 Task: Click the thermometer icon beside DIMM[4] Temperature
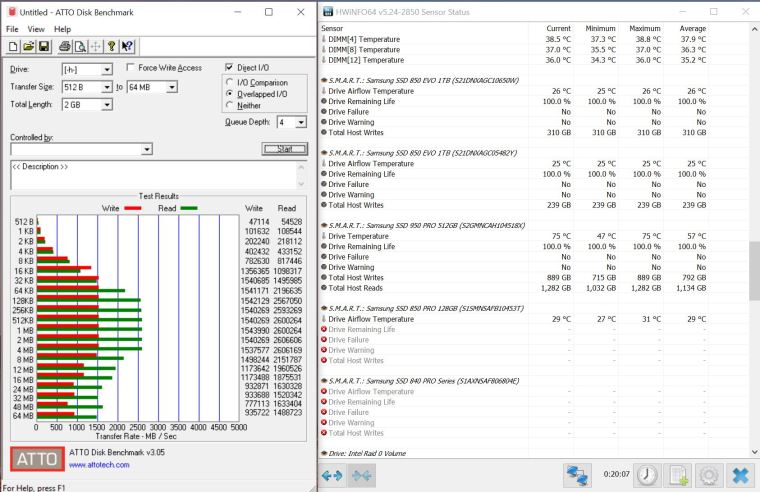[324, 39]
